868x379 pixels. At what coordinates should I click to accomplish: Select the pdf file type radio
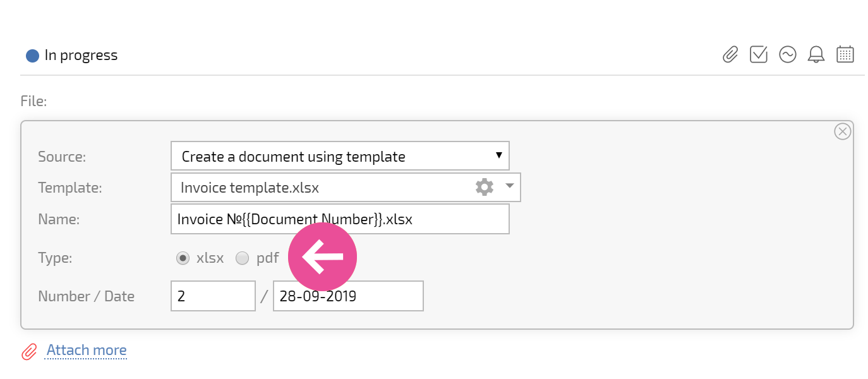click(x=242, y=258)
